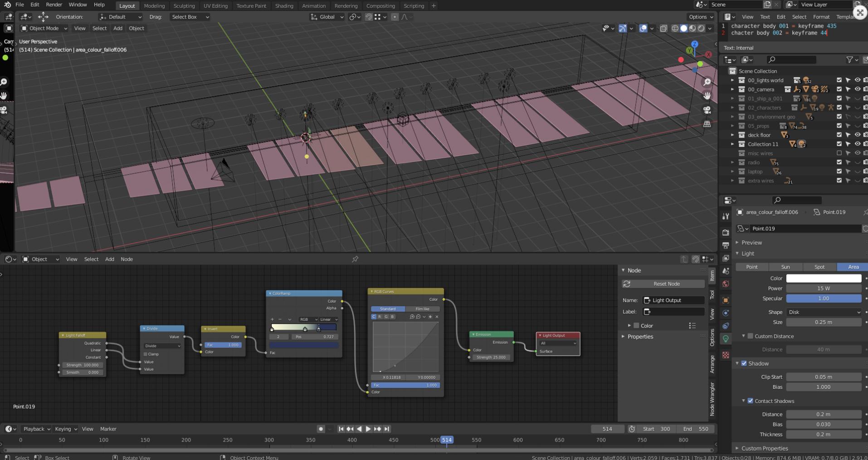Viewport: 868px width, 460px height.
Task: Click the white light Color swatch
Action: point(823,278)
